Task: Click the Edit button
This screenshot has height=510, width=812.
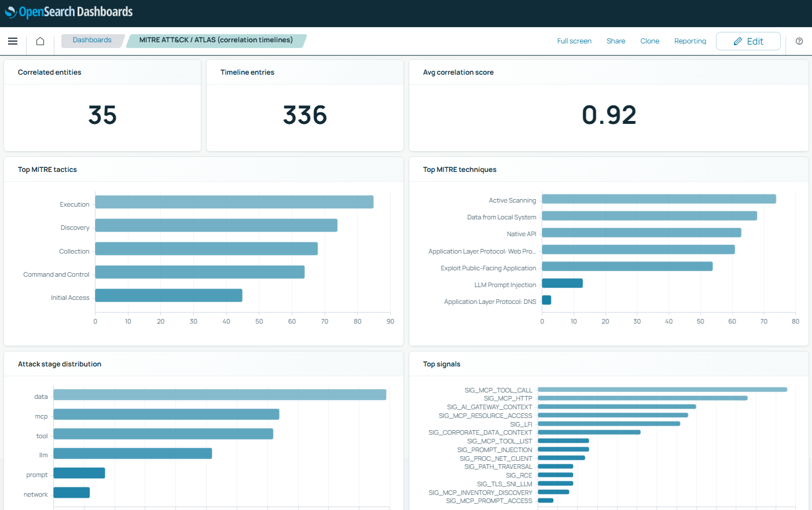Action: [748, 41]
